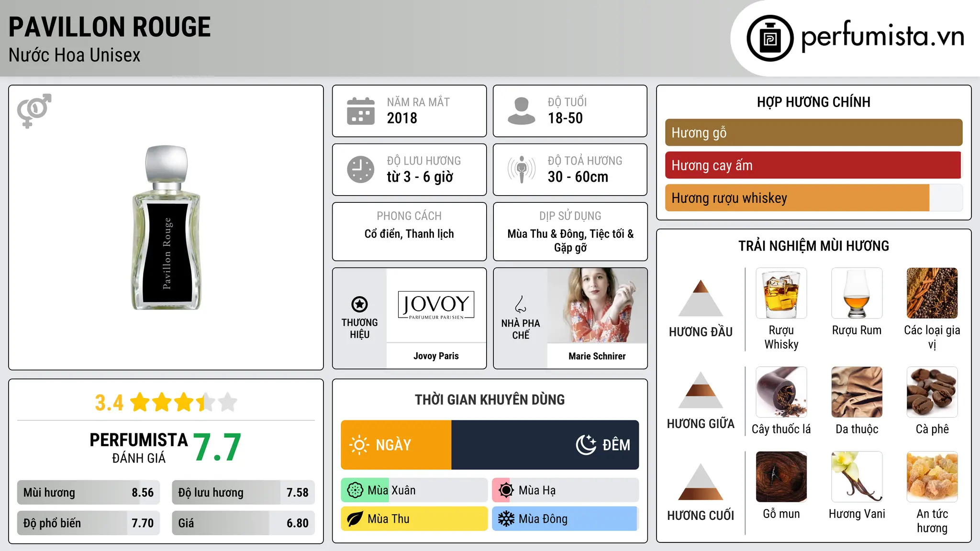Click the HỢP HƯƠNG CHÍNH heading
The width and height of the screenshot is (980, 551).
(813, 102)
